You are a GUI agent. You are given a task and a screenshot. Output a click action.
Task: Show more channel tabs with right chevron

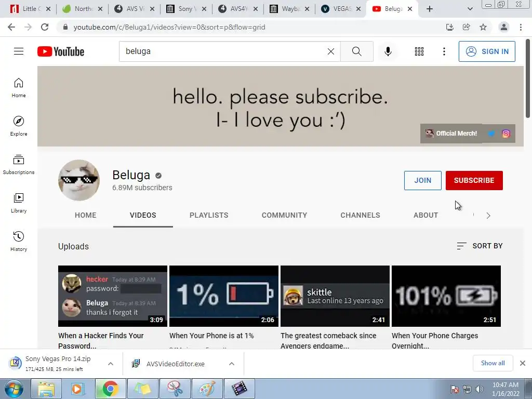[488, 216]
